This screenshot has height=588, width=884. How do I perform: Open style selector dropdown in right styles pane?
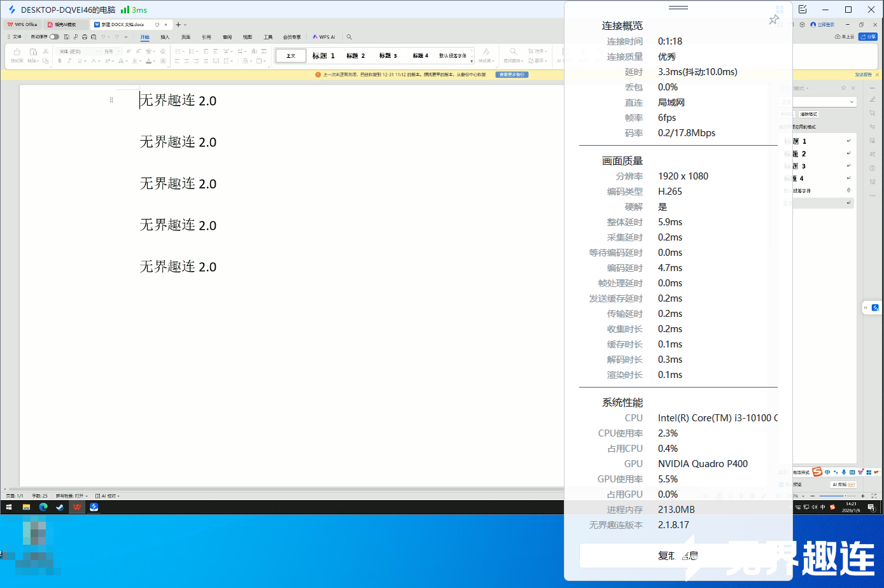tap(852, 102)
